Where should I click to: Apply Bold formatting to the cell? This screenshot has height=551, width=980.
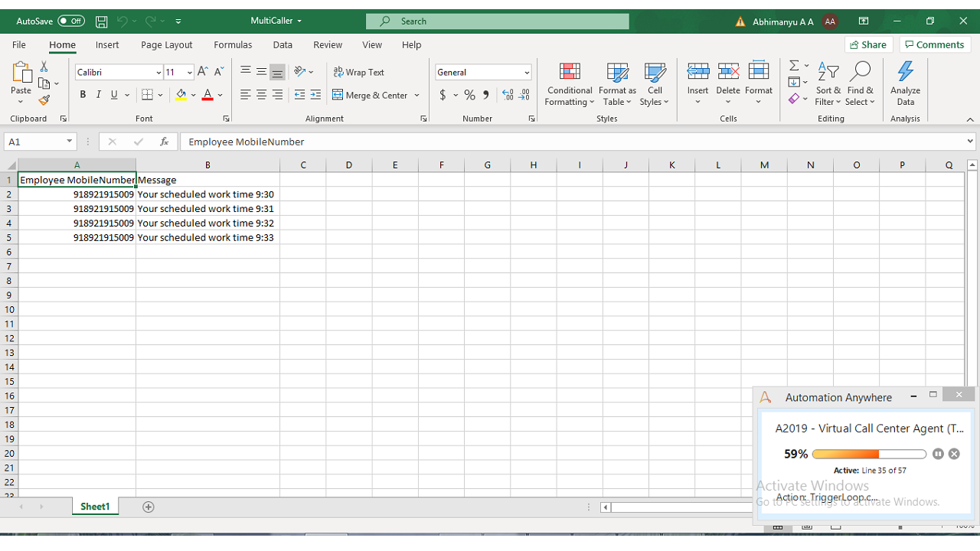83,95
